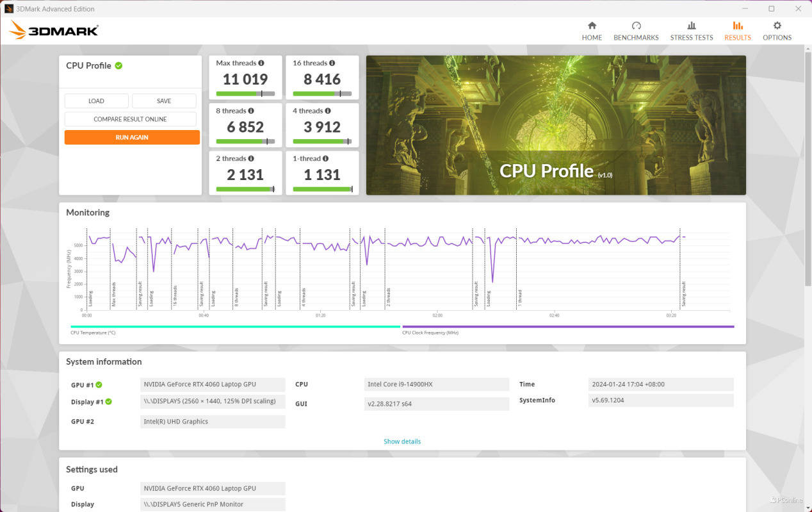
Task: Click the green check beside CPU Profile
Action: tap(119, 65)
